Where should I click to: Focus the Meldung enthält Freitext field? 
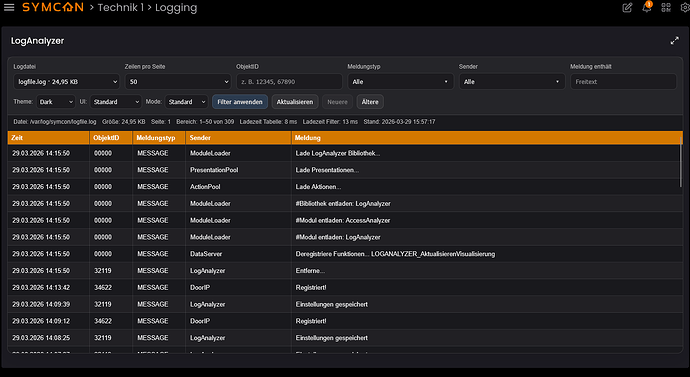[623, 82]
